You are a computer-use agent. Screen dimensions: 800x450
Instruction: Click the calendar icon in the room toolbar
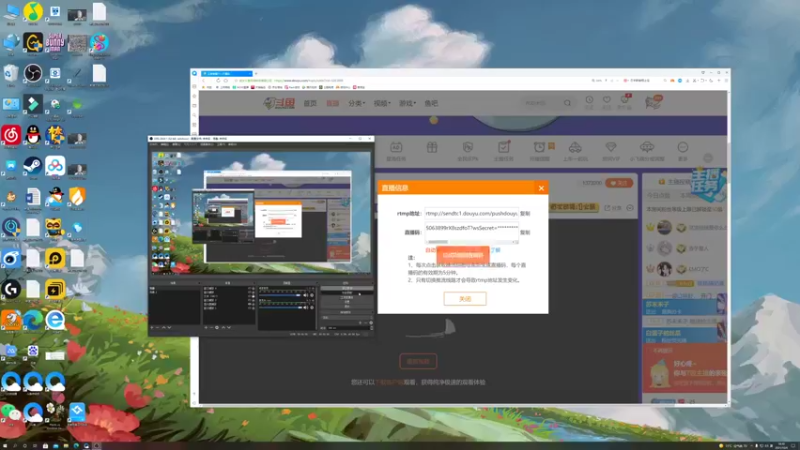tap(396, 148)
